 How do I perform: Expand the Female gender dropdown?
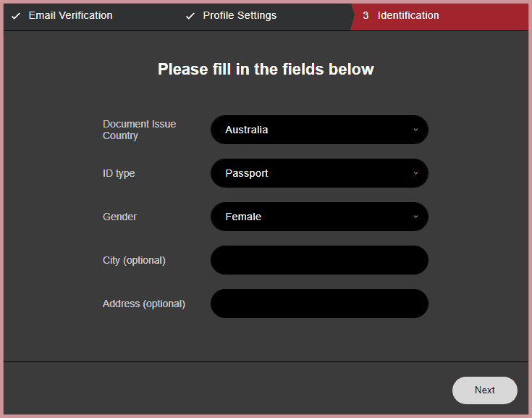(319, 217)
